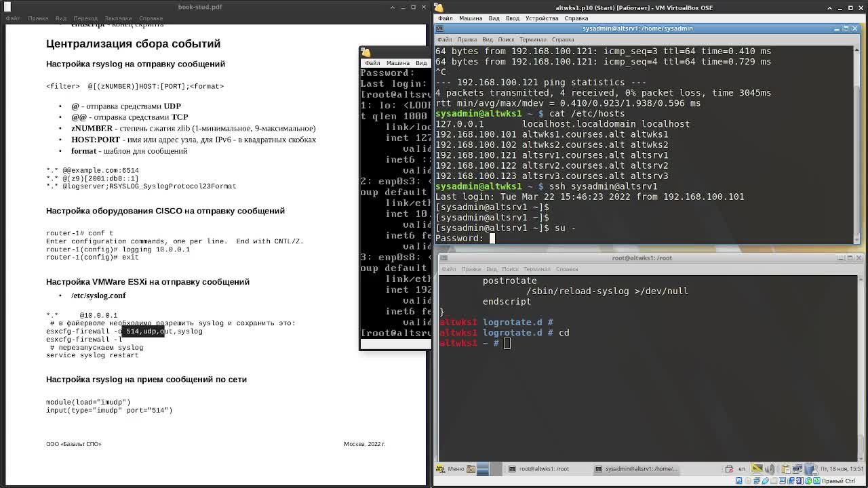868x488 pixels.
Task: Click line module(load="imudp") in PDF
Action: click(88, 402)
